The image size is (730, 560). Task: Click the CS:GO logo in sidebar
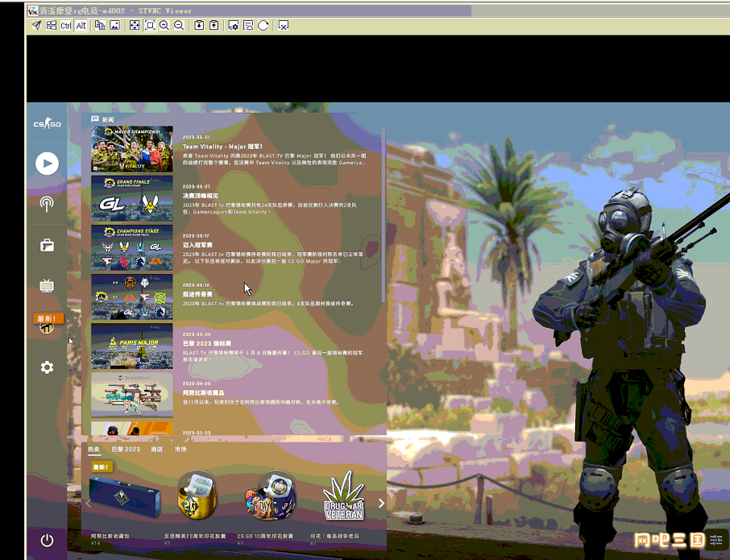[47, 124]
